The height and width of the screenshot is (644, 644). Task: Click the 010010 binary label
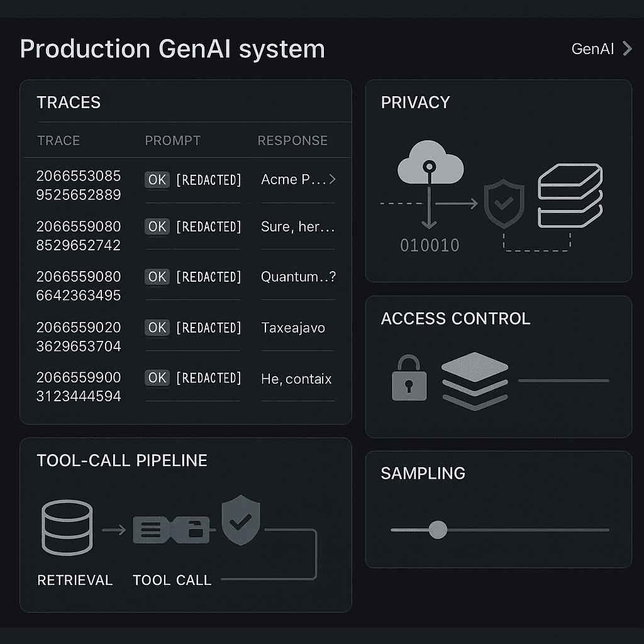[430, 245]
